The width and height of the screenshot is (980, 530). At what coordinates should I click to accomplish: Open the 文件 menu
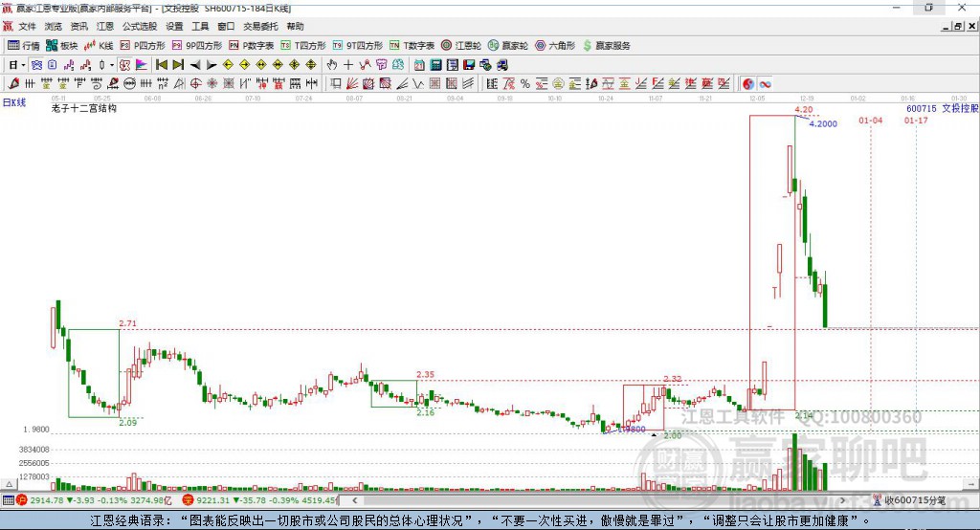point(27,26)
